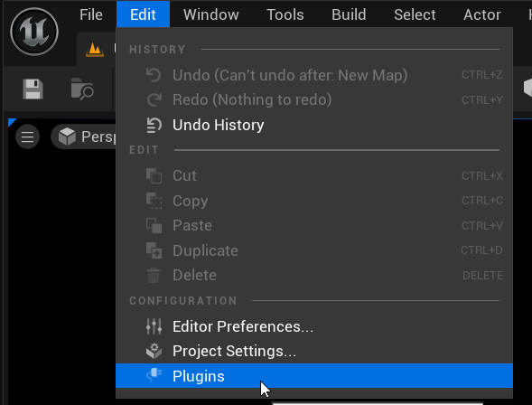The image size is (532, 405).
Task: Click the Undo History icon
Action: pos(154,125)
